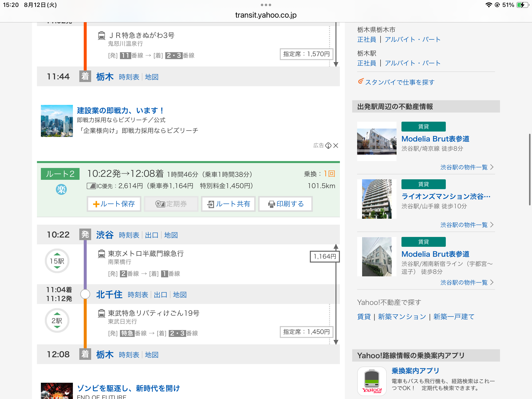Open 出口 for 北千住
The height and width of the screenshot is (399, 532).
click(160, 295)
